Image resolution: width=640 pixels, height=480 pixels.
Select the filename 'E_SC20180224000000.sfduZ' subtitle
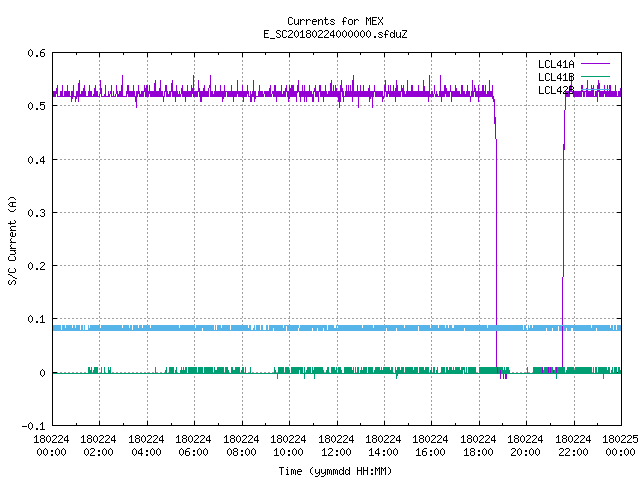click(x=335, y=34)
